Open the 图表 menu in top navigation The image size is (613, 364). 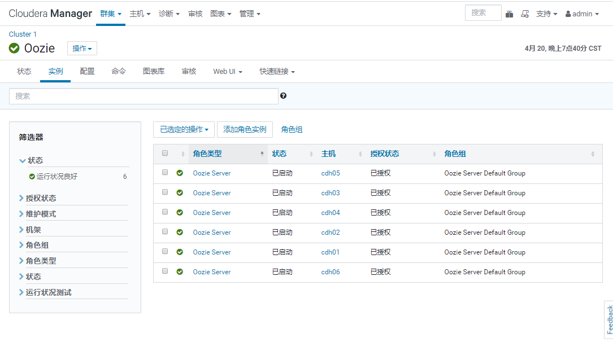click(x=221, y=14)
